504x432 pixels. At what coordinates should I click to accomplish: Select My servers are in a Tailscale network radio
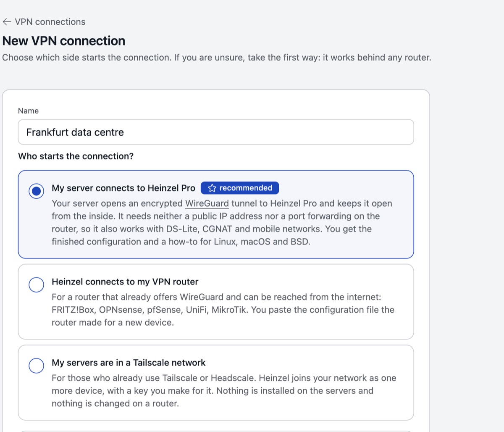tap(37, 366)
